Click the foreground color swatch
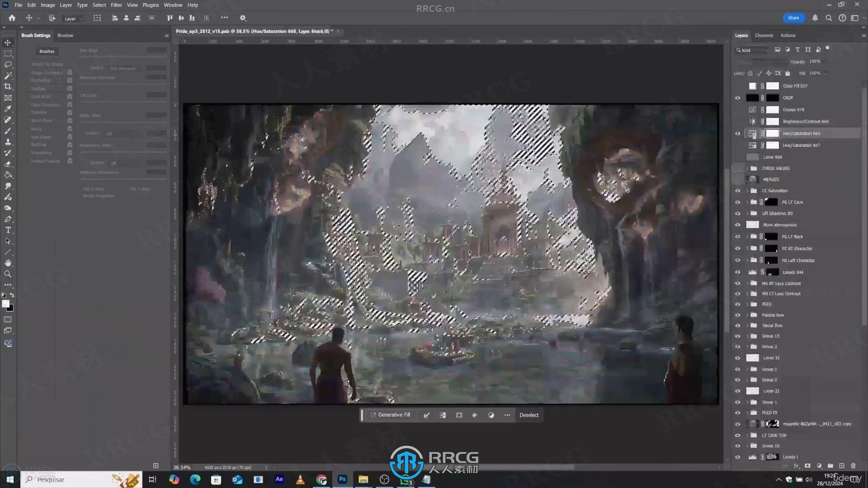 click(5, 304)
